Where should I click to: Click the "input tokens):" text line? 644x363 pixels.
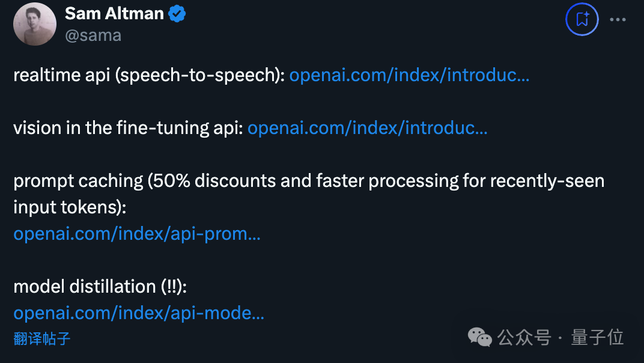[x=70, y=207]
